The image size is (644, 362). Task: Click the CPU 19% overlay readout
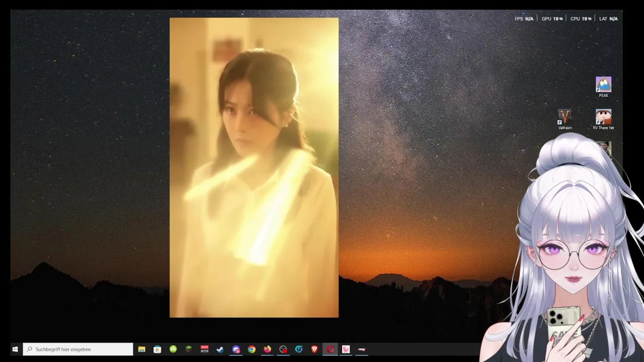(x=581, y=19)
